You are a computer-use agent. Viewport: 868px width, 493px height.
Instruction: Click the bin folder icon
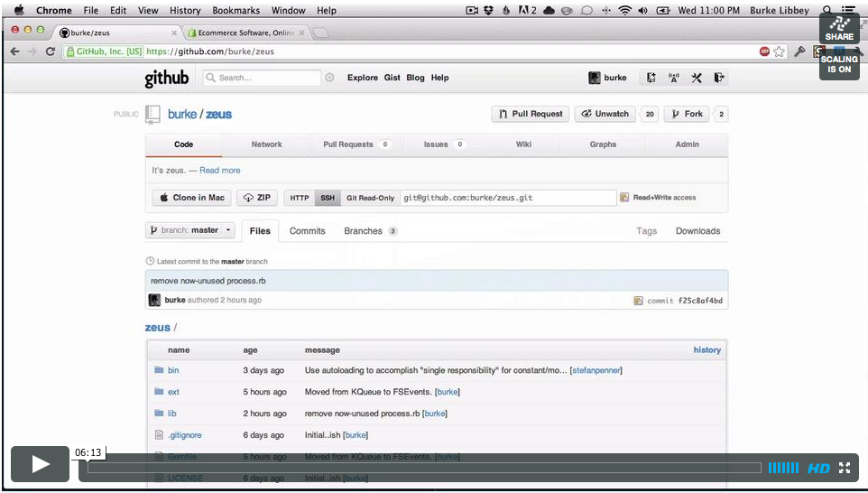159,369
